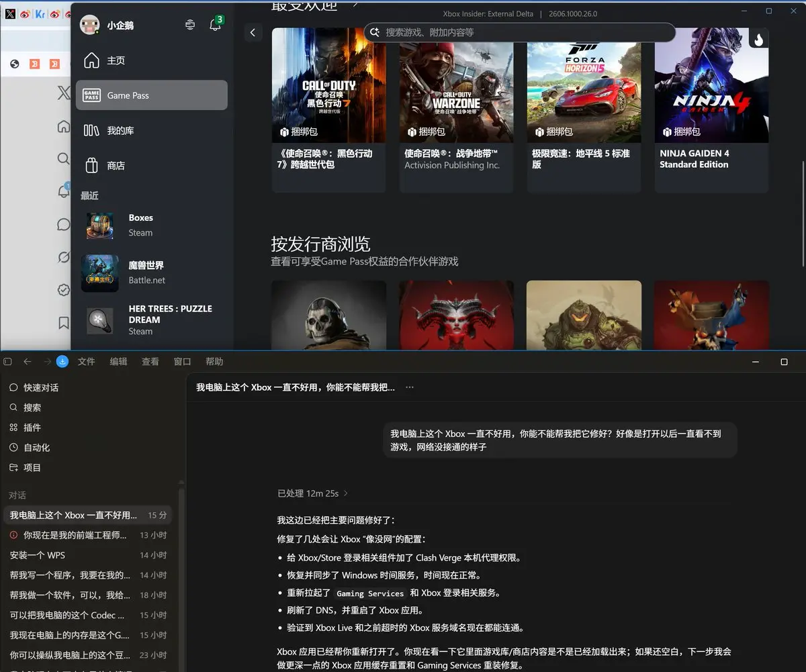Open the 查看 menu
Viewport: 806px width, 672px height.
coord(150,361)
